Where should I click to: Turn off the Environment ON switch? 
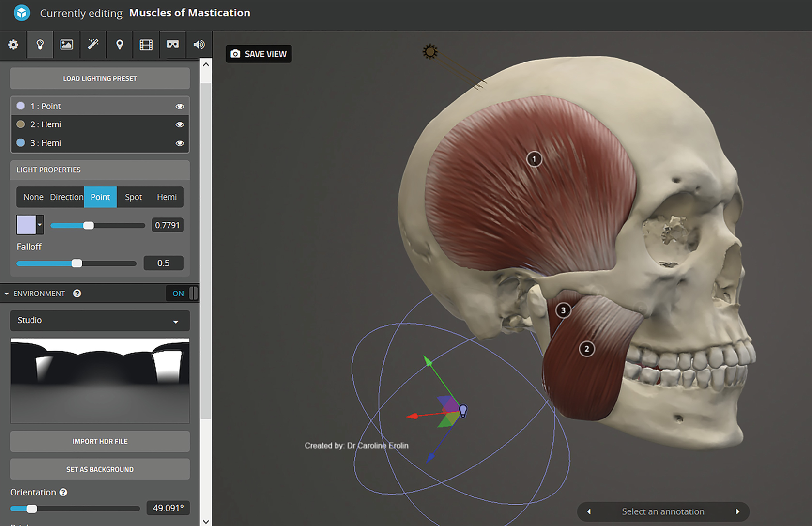coord(183,294)
